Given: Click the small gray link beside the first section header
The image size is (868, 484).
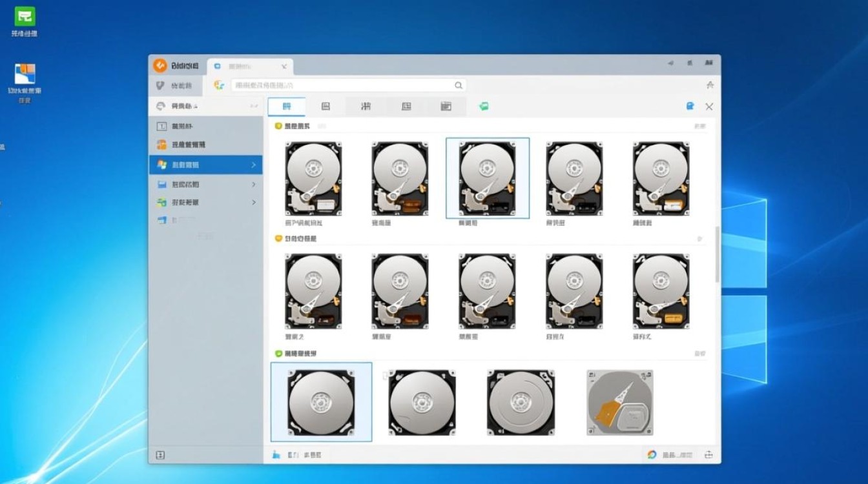Looking at the screenshot, I should (x=321, y=126).
